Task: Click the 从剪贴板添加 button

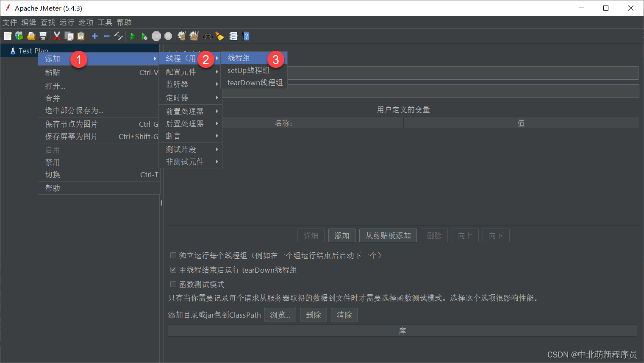Action: (x=388, y=235)
